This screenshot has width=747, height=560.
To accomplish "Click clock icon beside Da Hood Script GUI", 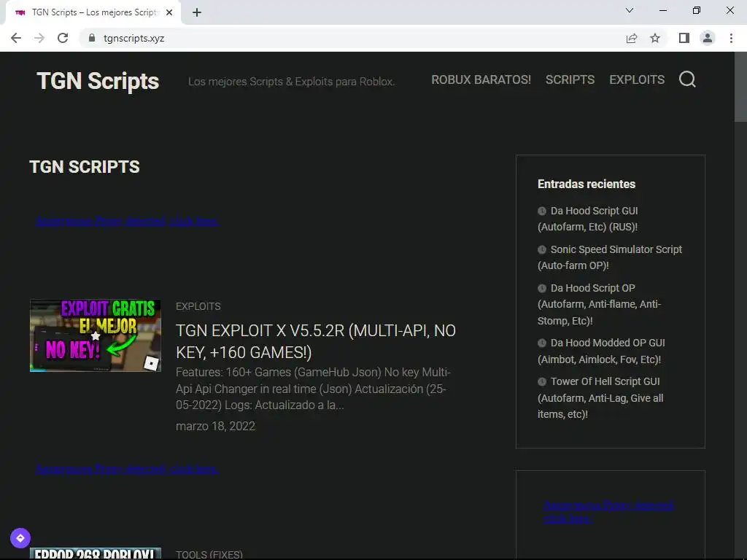I will point(542,211).
